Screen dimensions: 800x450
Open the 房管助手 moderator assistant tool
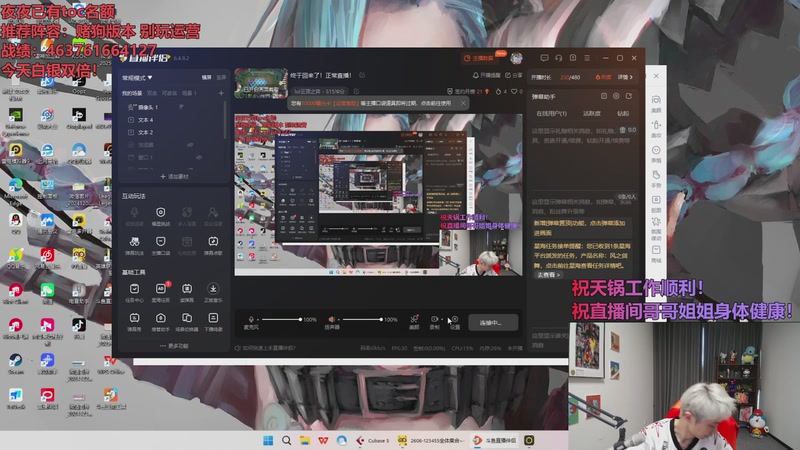click(160, 322)
